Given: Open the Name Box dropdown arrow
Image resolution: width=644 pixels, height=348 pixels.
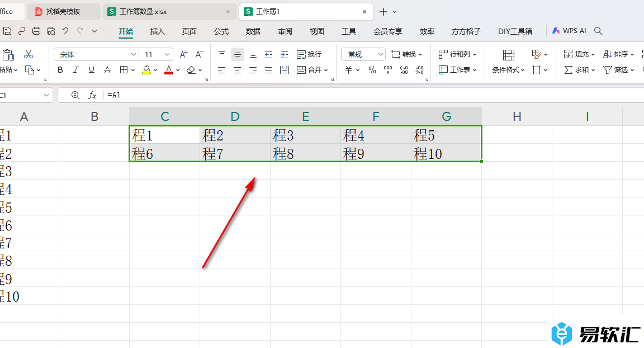Looking at the screenshot, I should (46, 95).
